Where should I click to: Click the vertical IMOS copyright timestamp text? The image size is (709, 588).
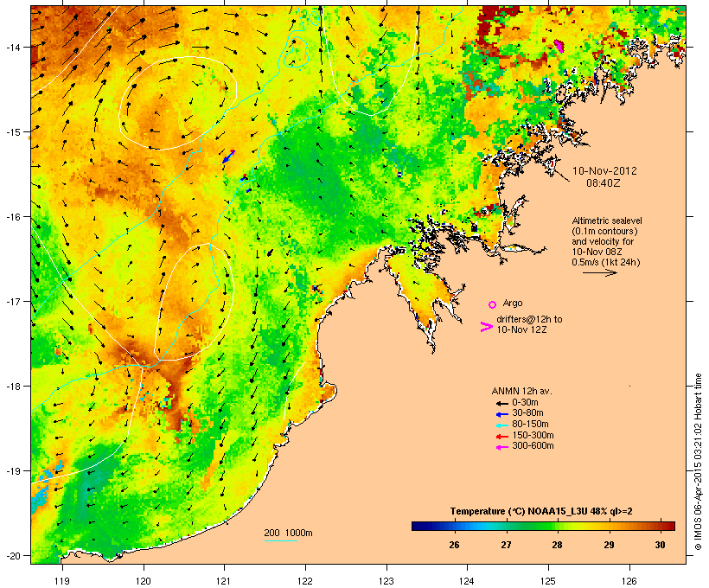tap(698, 463)
